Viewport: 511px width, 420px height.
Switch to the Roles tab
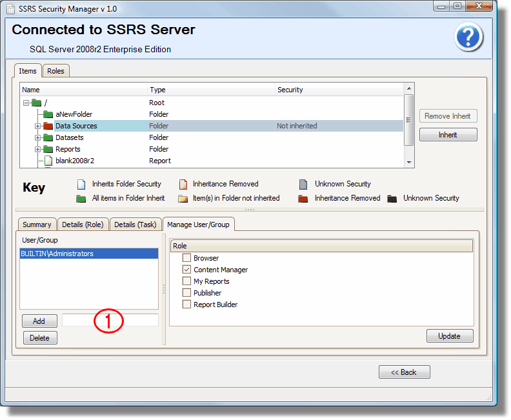pyautogui.click(x=55, y=71)
